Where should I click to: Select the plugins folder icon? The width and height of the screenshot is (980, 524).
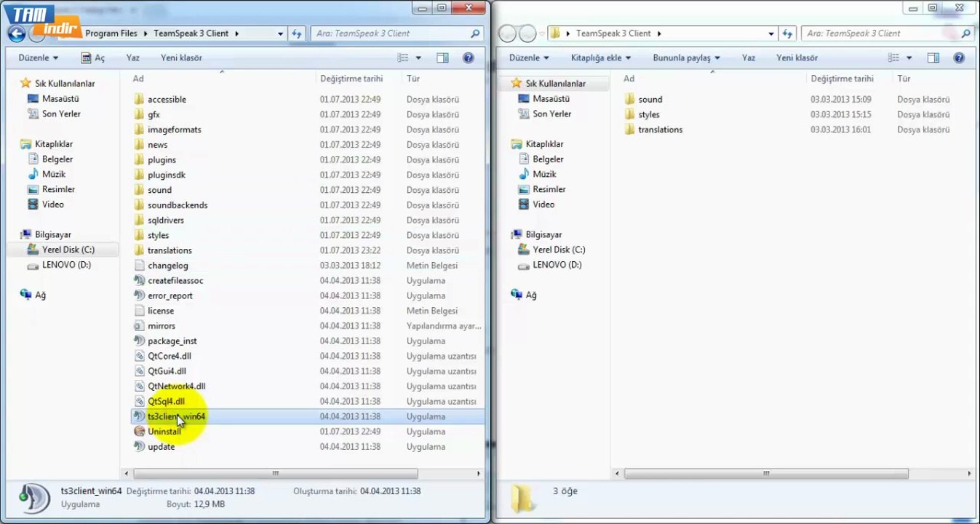pos(140,159)
